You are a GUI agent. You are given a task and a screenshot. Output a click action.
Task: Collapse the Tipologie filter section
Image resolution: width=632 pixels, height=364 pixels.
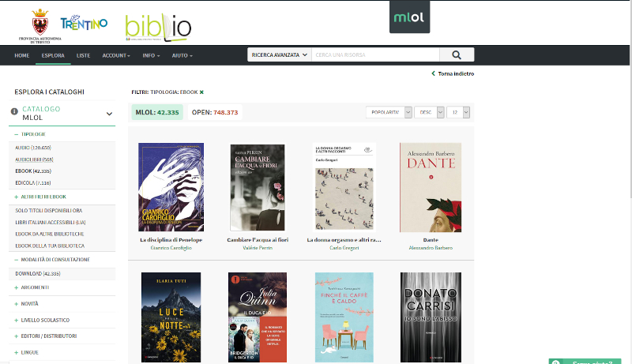click(30, 134)
